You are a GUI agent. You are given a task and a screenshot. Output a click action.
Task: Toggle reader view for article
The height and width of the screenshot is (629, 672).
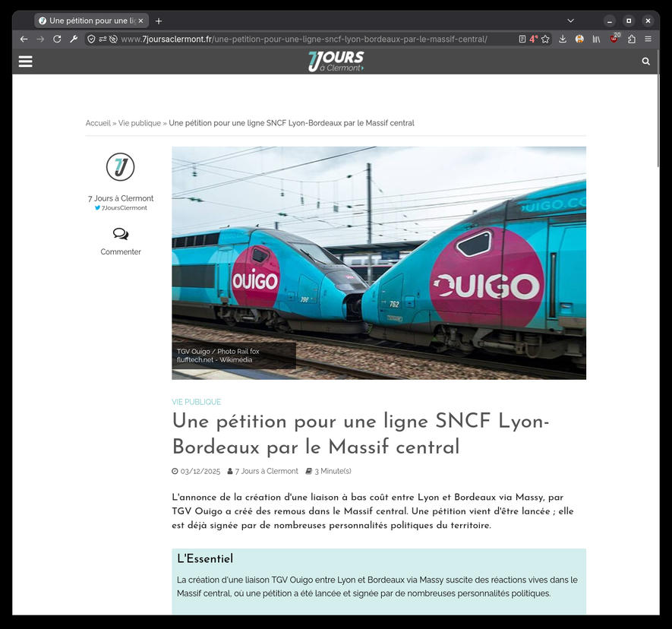click(522, 39)
